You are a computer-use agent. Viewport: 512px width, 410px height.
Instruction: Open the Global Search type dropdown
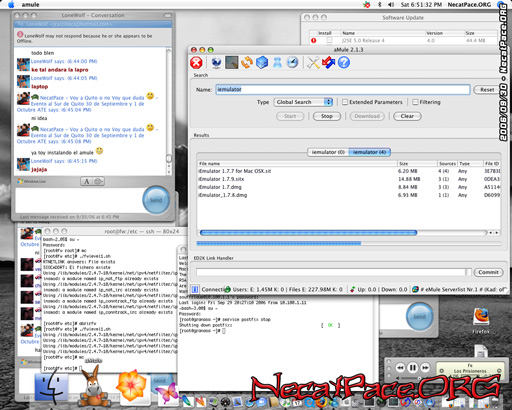pos(303,102)
